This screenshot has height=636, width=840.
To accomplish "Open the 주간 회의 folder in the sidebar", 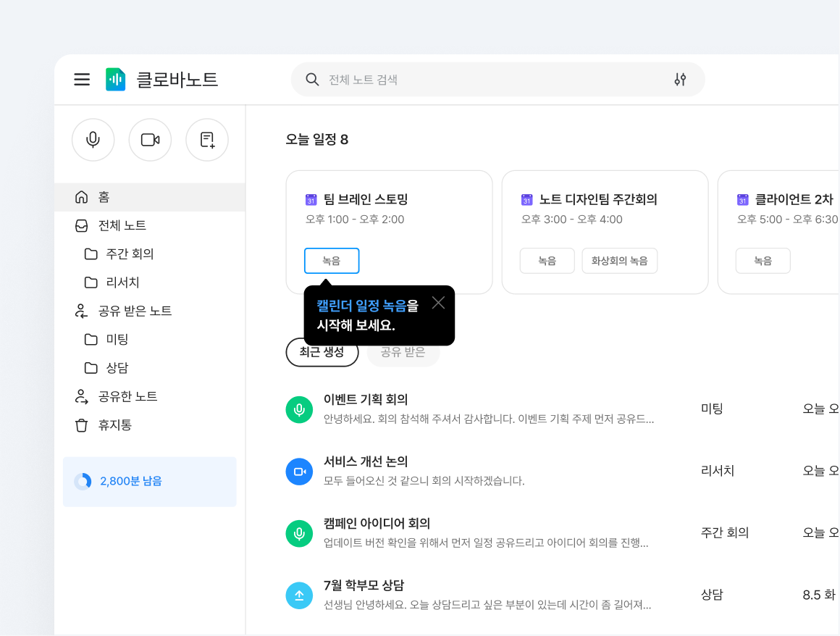I will [x=121, y=254].
